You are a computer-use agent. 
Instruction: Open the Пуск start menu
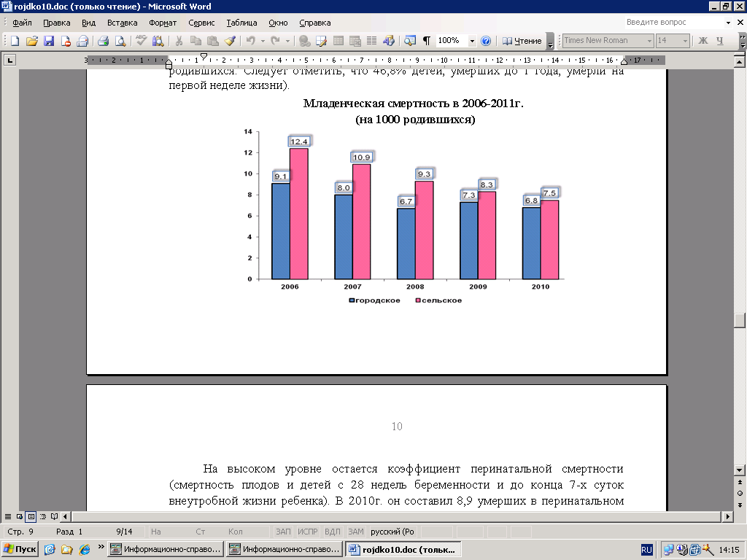tap(20, 549)
